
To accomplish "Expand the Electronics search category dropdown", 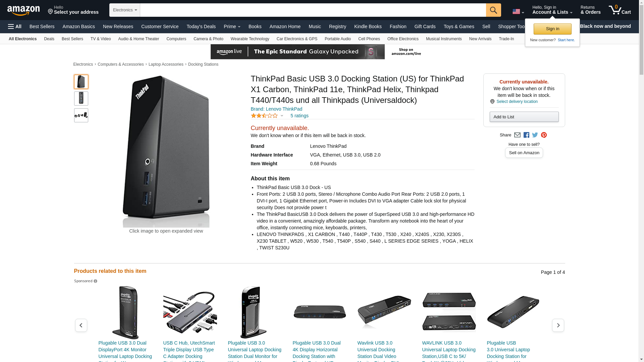I will point(125,10).
